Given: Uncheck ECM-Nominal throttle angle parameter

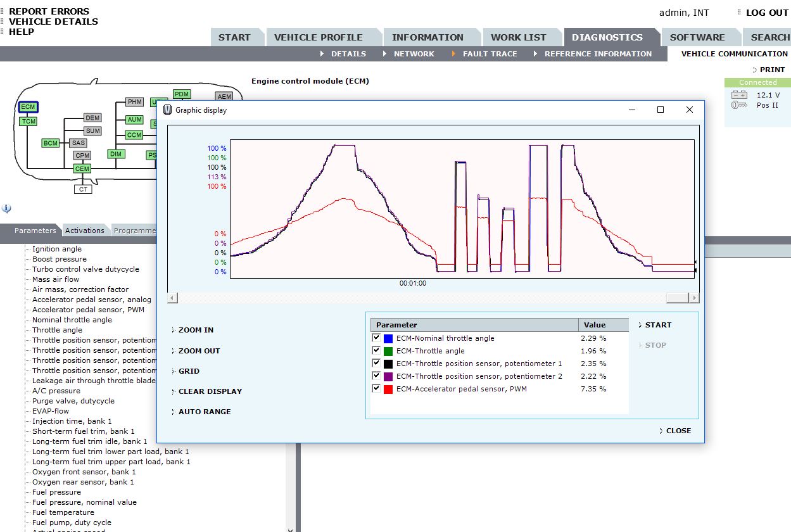Looking at the screenshot, I should pyautogui.click(x=377, y=338).
